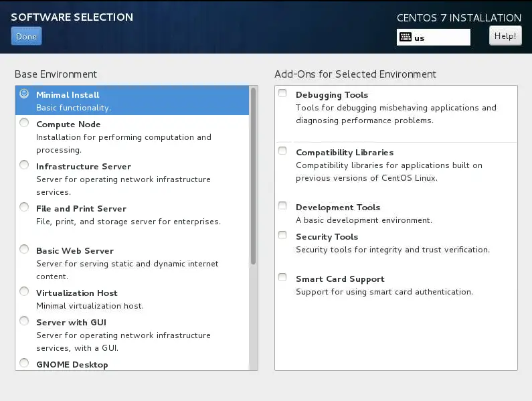The height and width of the screenshot is (401, 532).
Task: Click 'A basic development environment.' description
Action: tap(364, 220)
